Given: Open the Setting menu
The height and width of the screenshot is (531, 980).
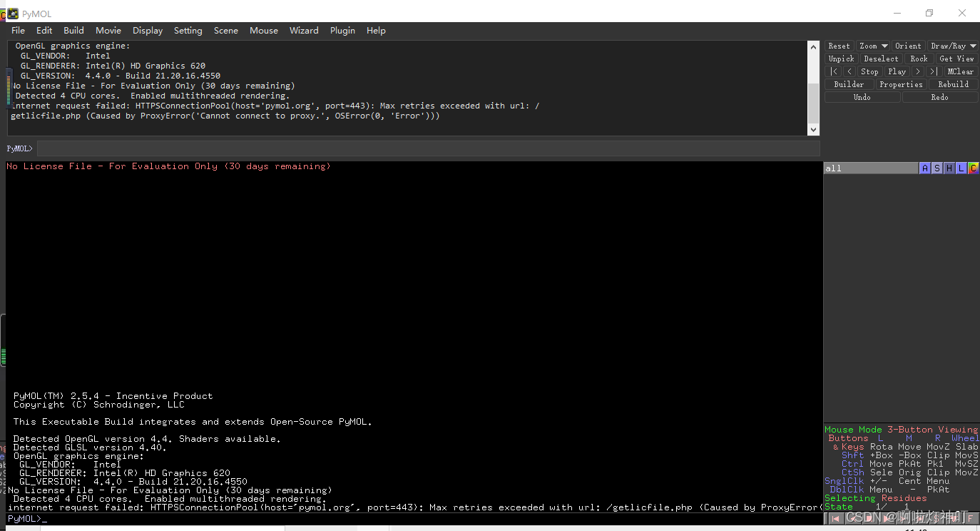Looking at the screenshot, I should (x=188, y=31).
